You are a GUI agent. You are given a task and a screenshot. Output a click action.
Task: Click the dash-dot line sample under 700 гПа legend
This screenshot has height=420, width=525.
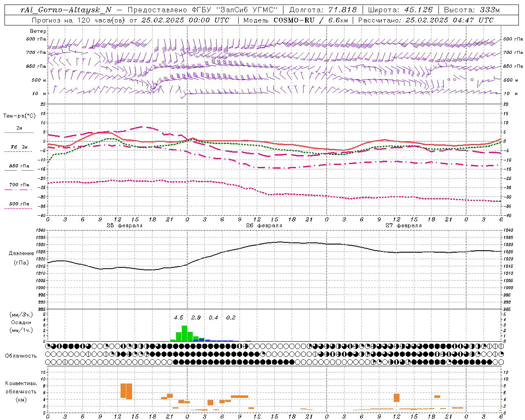[x=18, y=189]
